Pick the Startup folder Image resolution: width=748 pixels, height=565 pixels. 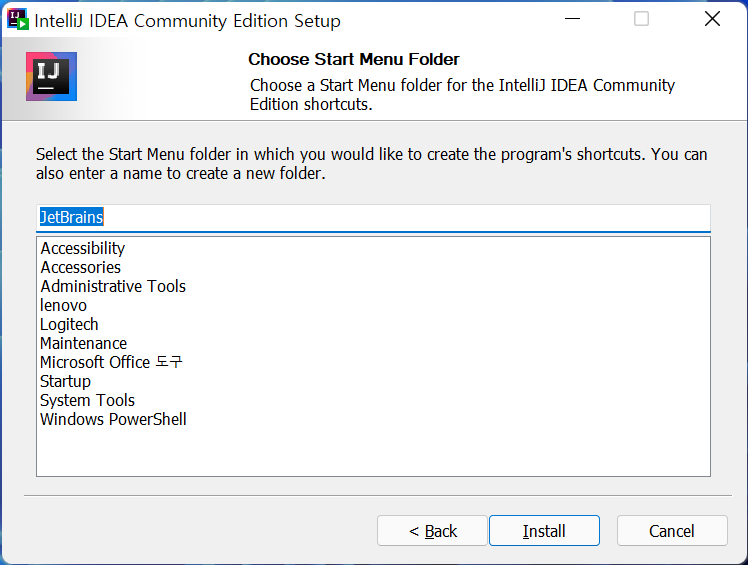click(x=66, y=381)
